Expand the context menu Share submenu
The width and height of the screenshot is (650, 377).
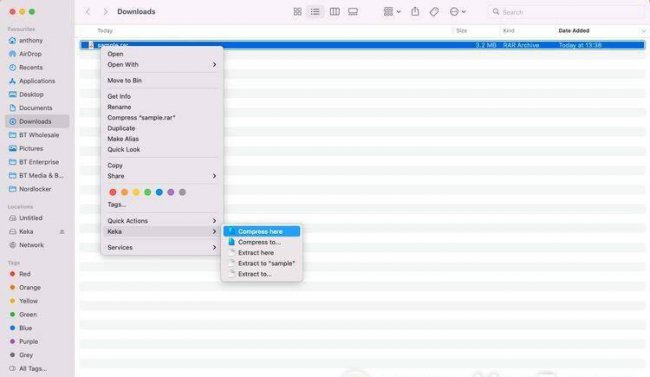point(162,176)
